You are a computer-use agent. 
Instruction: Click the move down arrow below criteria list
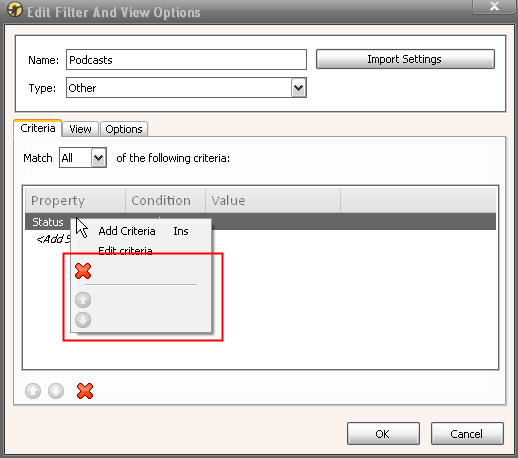point(56,391)
